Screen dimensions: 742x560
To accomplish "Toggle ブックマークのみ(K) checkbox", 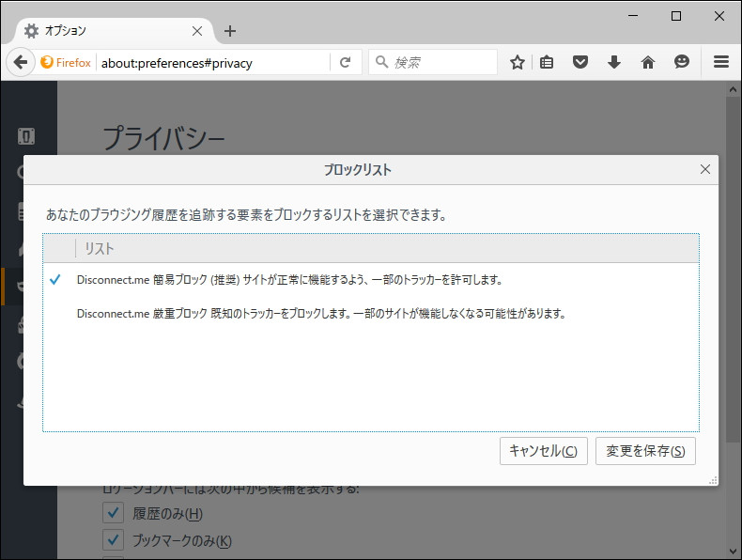I will [113, 539].
